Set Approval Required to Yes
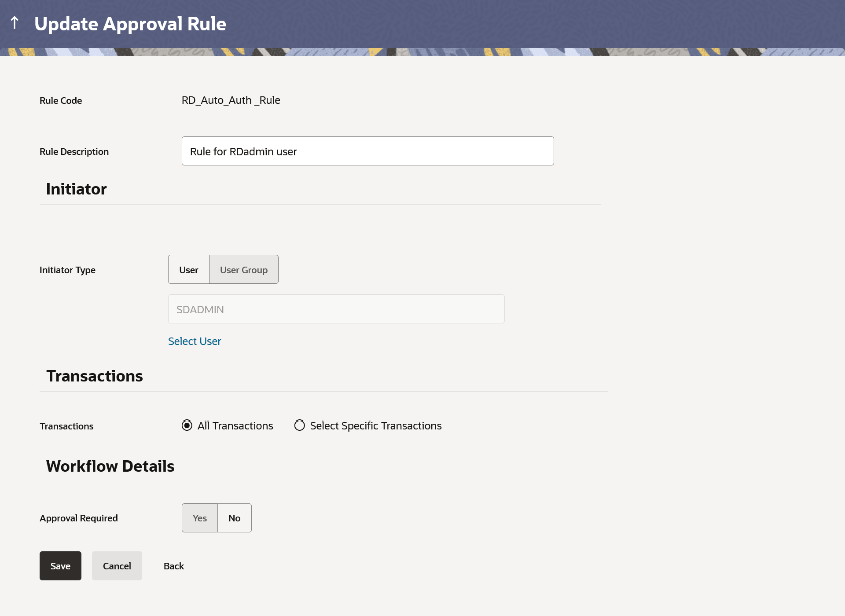The width and height of the screenshot is (845, 616). (200, 518)
